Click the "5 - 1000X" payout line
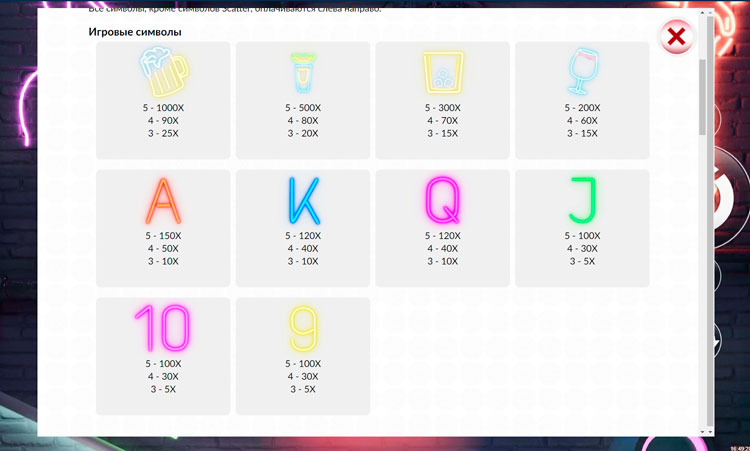Screen dimensions: 750x451 [x=162, y=108]
